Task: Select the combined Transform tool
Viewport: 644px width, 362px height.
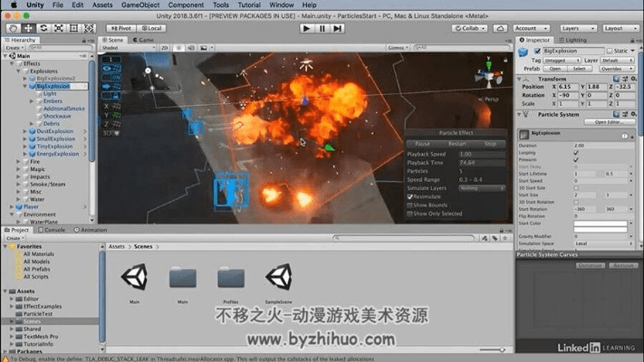Action: point(89,28)
